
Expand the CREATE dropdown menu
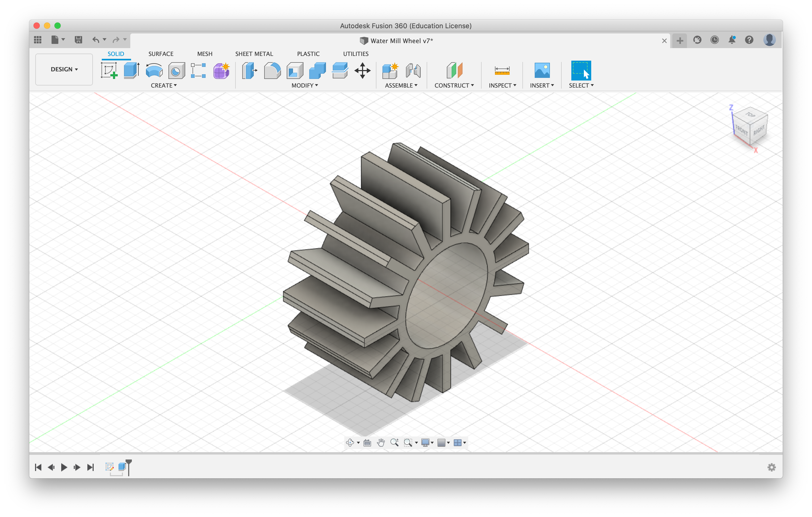click(163, 86)
